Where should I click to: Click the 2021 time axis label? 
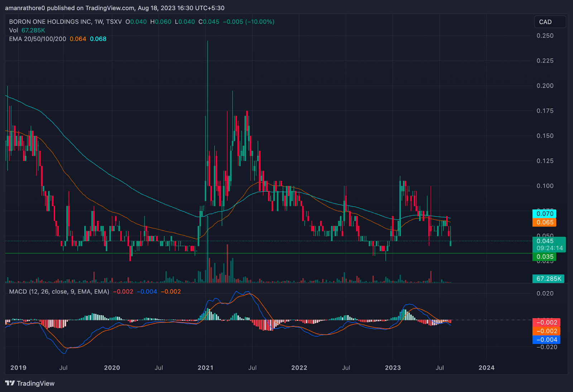coord(205,368)
